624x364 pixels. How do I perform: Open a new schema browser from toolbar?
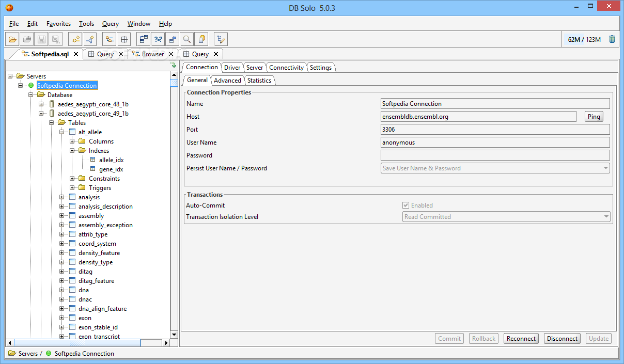click(x=110, y=39)
